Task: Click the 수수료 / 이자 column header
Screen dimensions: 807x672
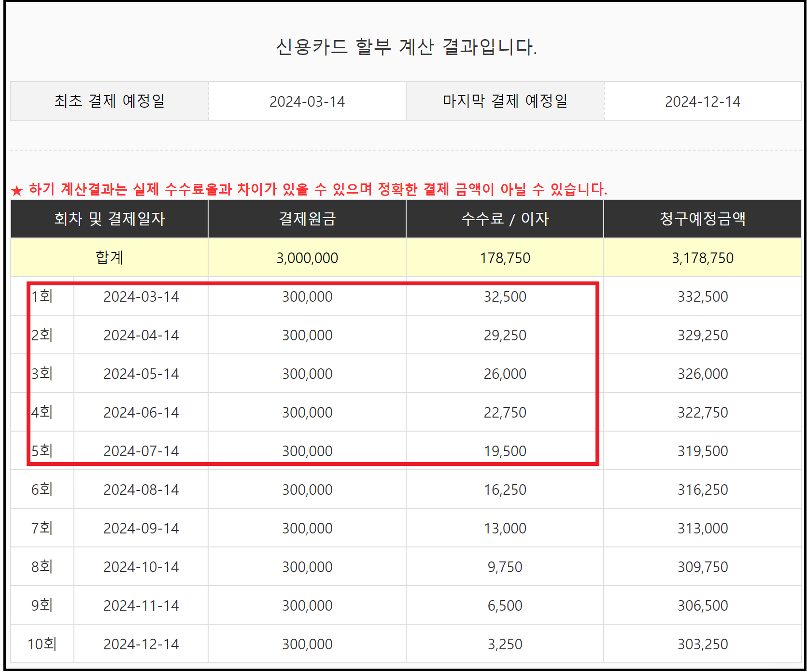Action: 504,218
